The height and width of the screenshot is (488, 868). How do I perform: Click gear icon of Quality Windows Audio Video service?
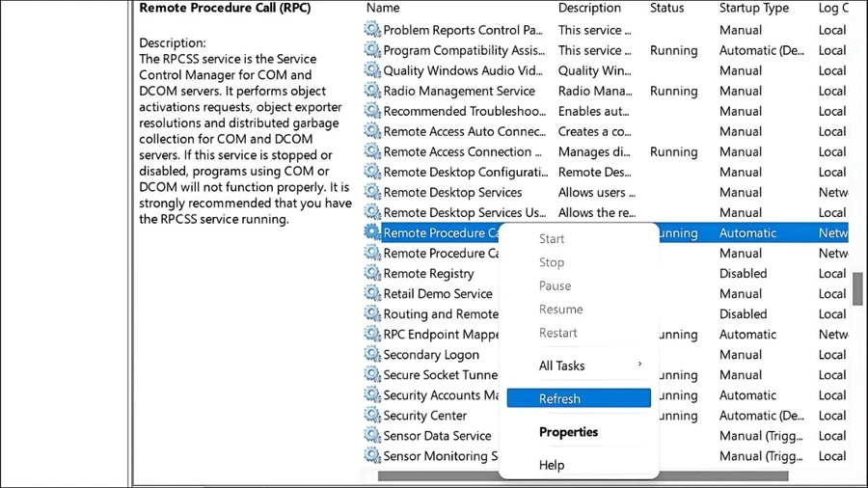pos(372,70)
